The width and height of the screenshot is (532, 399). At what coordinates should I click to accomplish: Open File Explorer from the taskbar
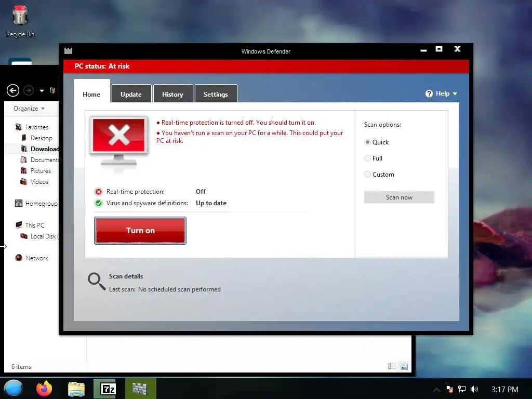pyautogui.click(x=76, y=389)
